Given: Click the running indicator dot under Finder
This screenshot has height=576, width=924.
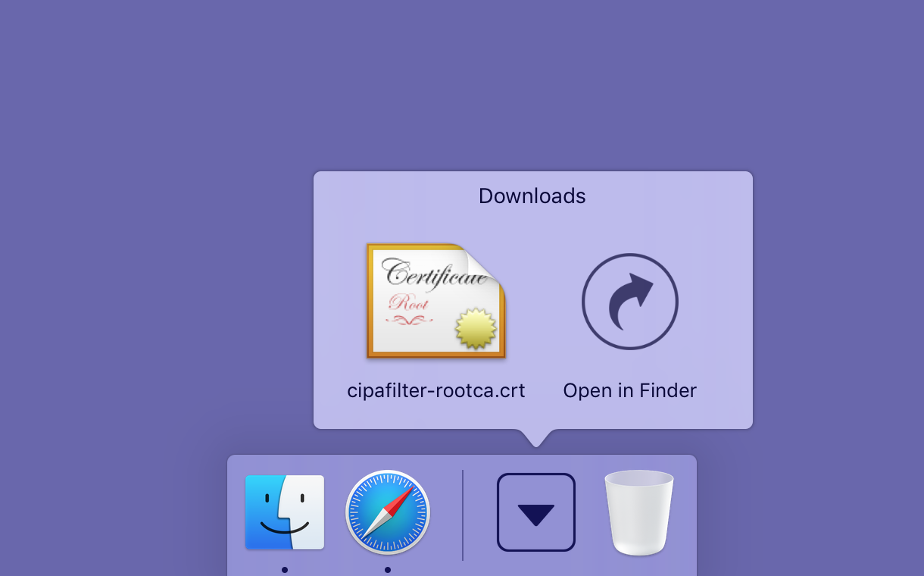Looking at the screenshot, I should pos(284,569).
